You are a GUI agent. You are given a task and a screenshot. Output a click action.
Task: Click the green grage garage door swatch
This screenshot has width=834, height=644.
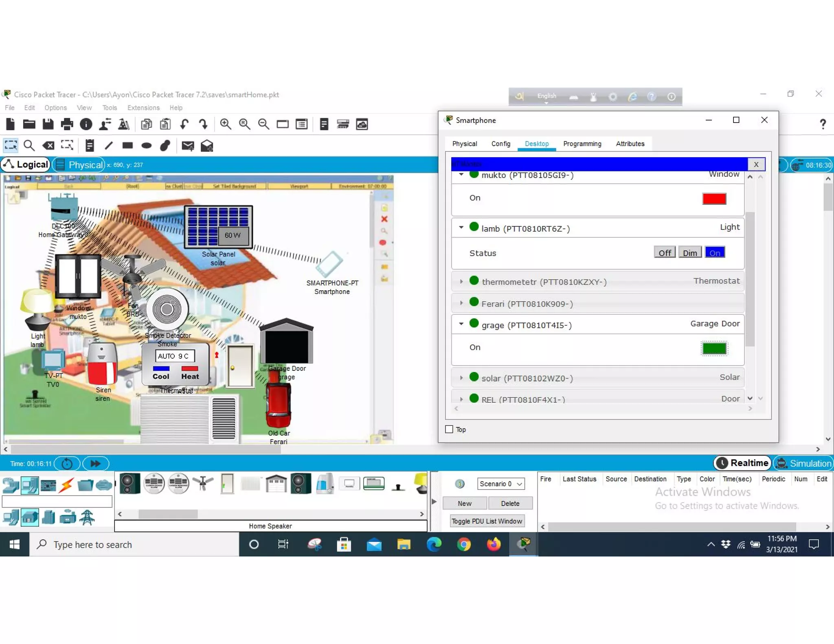coord(714,348)
